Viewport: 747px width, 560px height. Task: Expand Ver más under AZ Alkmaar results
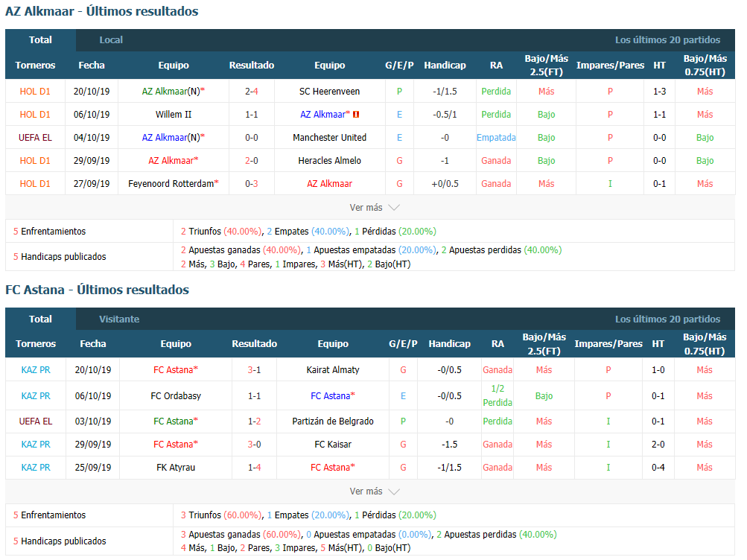pyautogui.click(x=374, y=208)
